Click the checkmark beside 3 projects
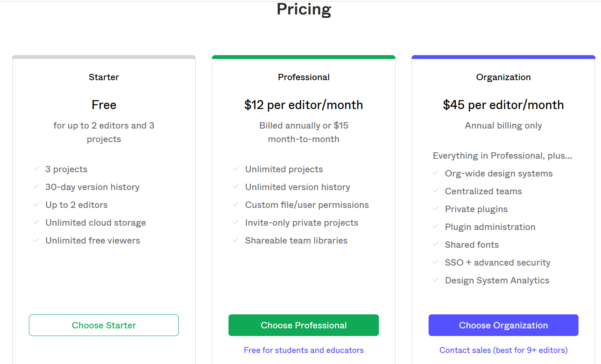 pyautogui.click(x=36, y=169)
